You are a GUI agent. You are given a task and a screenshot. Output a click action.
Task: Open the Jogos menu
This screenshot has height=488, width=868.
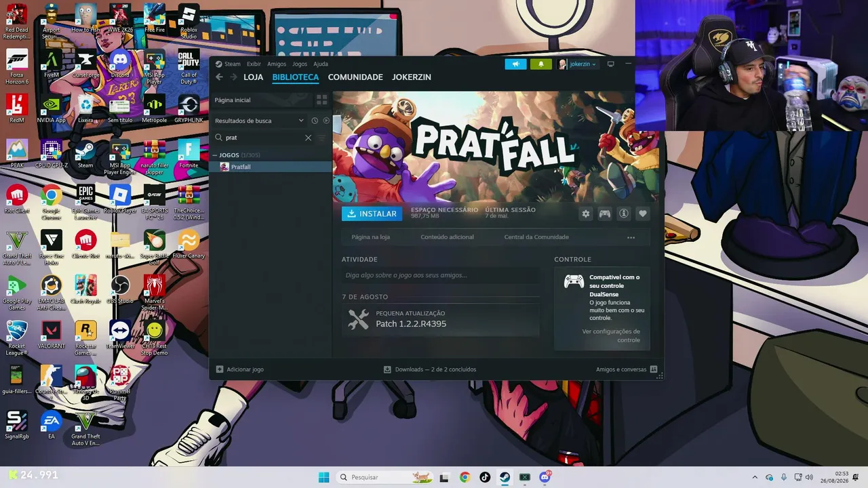(300, 64)
